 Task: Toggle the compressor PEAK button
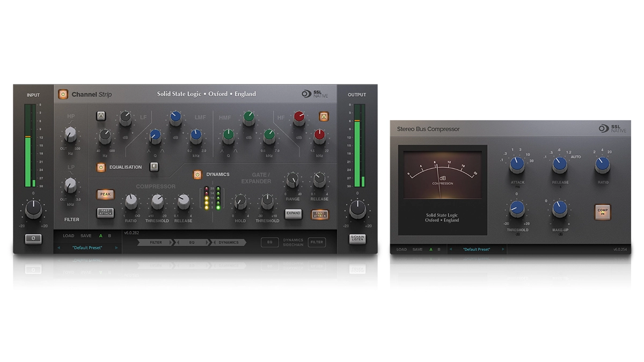tap(106, 195)
